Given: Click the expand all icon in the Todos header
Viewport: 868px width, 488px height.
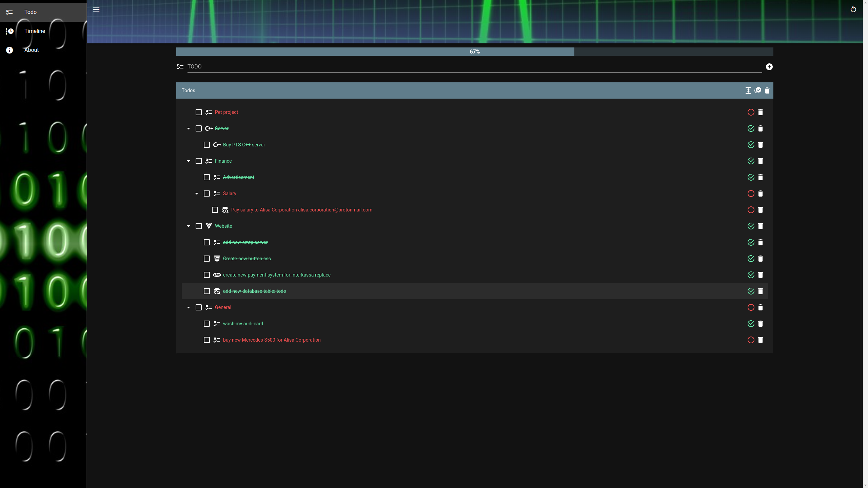Looking at the screenshot, I should tap(748, 90).
